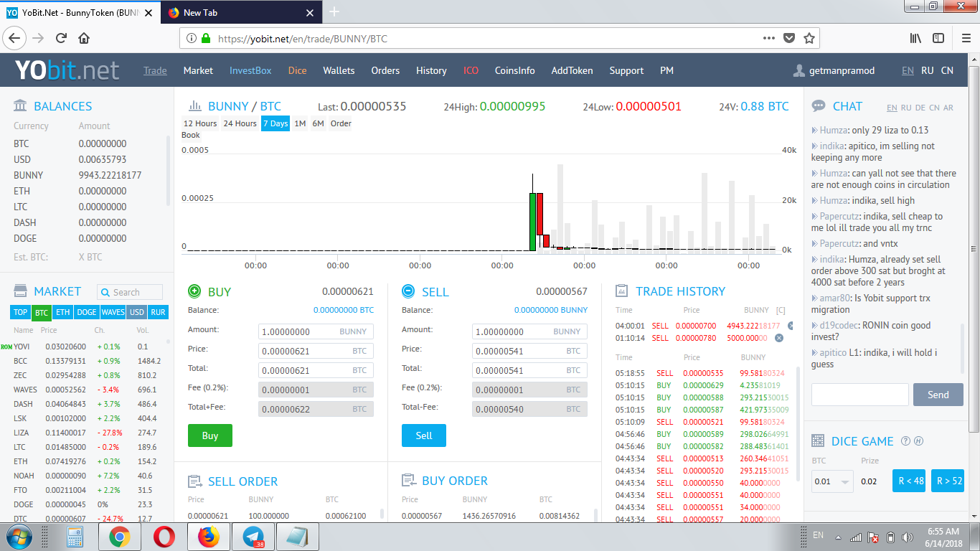Reload the page with the refresh icon
Screen dimensions: 980x551
(61, 38)
